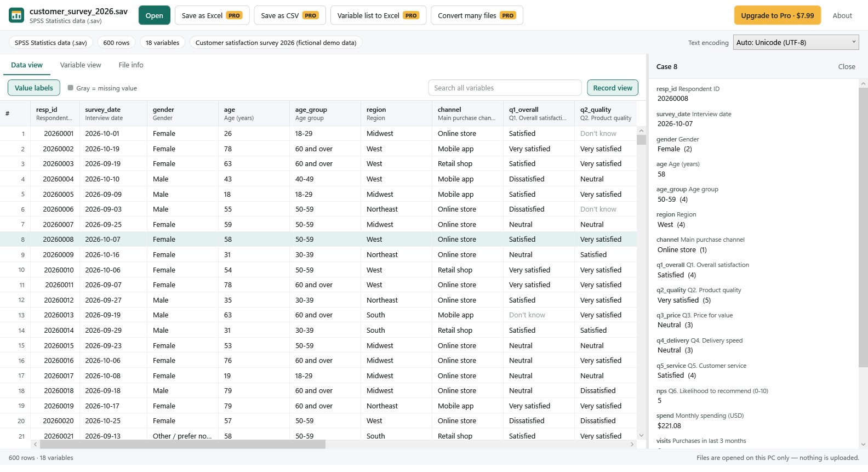
Task: Click the age_group column header
Action: (325, 113)
